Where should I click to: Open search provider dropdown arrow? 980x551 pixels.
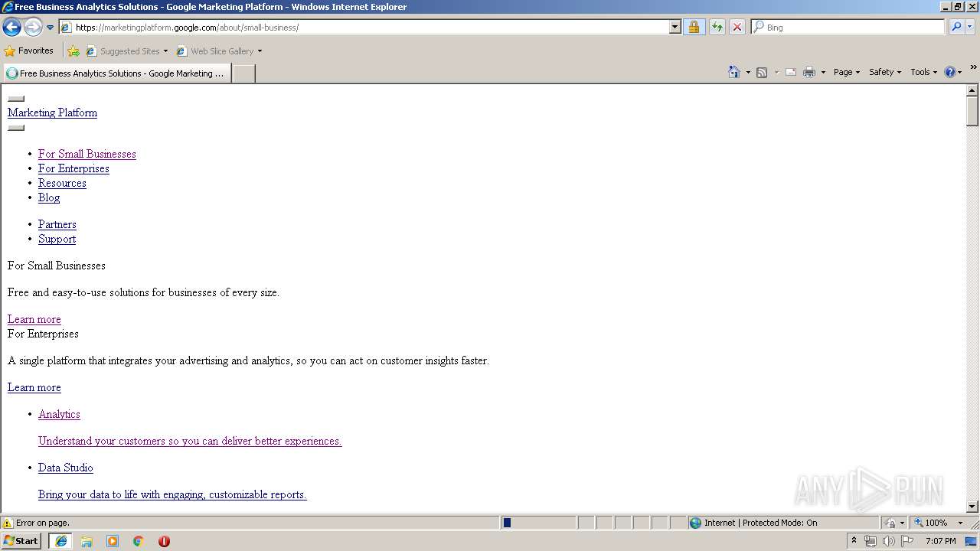click(x=970, y=28)
